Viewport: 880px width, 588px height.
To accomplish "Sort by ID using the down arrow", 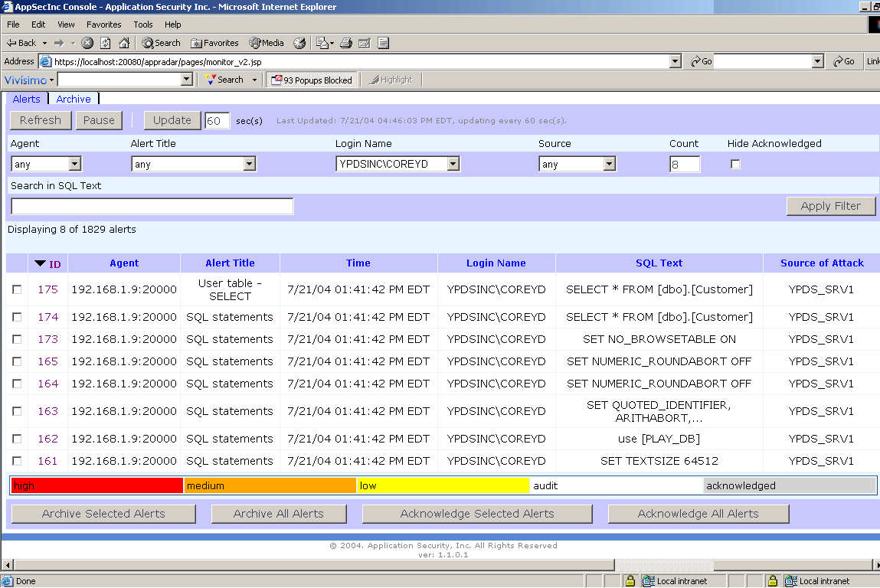I will pyautogui.click(x=40, y=263).
